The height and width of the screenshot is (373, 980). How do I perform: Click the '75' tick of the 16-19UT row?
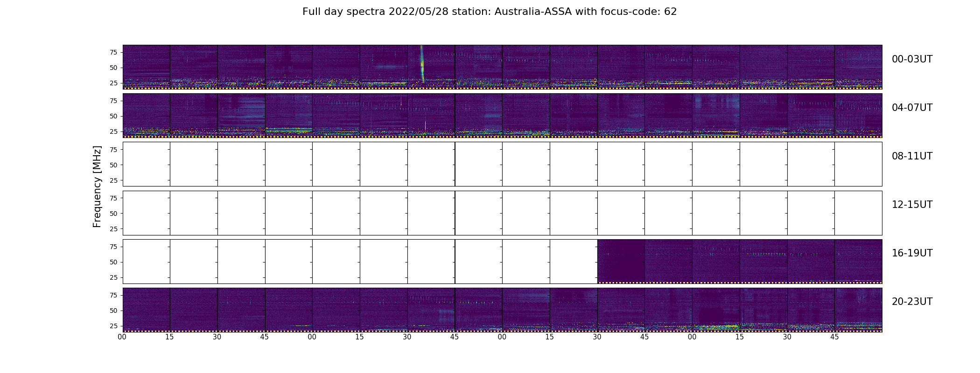[x=113, y=247]
